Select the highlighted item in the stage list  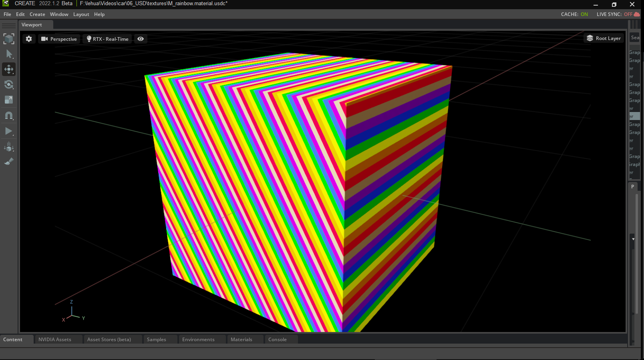pos(635,116)
